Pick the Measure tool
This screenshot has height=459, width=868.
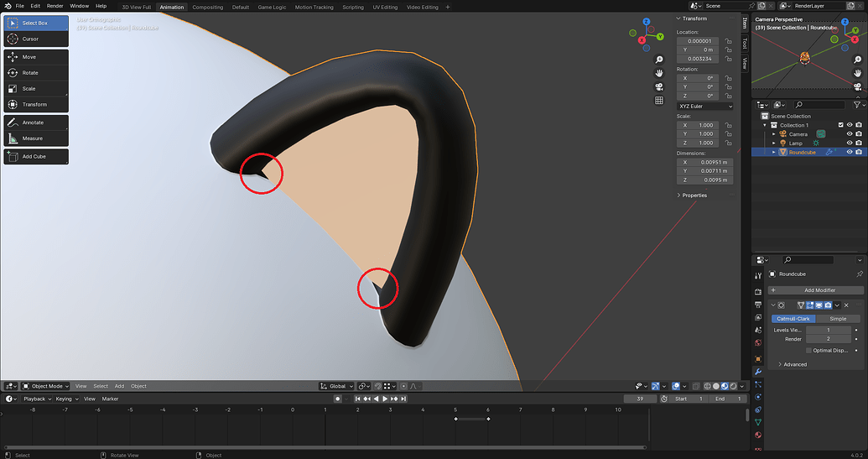36,138
